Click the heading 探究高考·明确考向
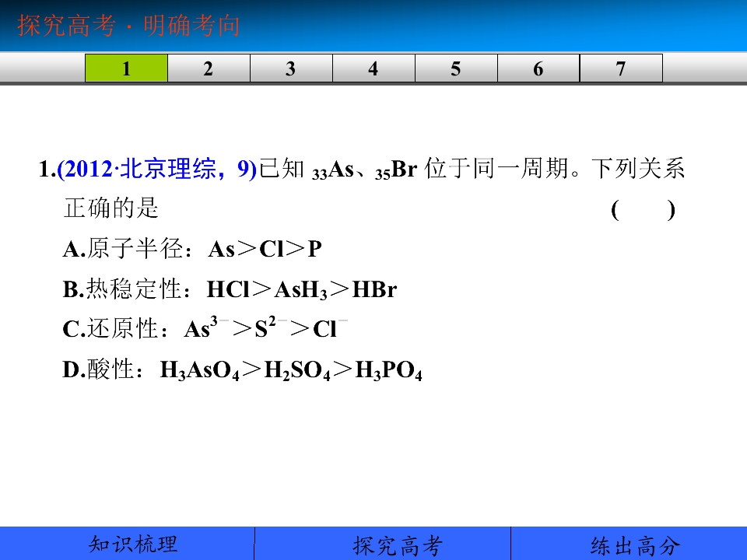The width and height of the screenshot is (747, 560). pos(128,25)
